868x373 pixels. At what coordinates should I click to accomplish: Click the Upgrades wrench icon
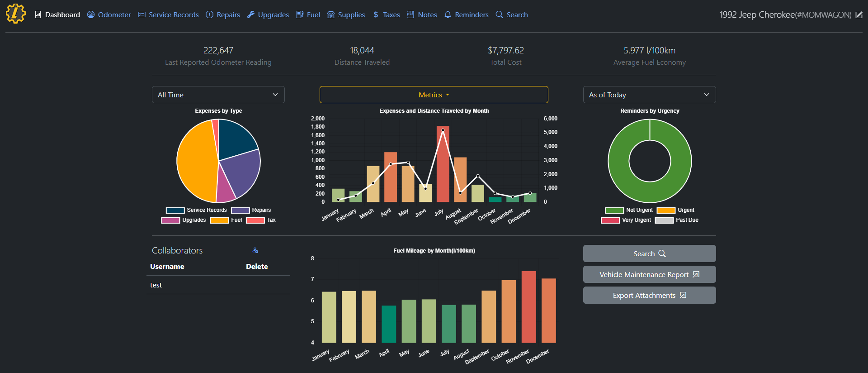251,14
